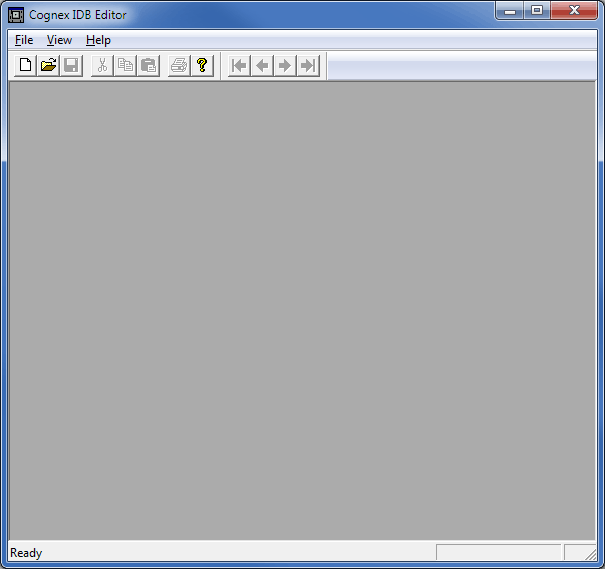The height and width of the screenshot is (569, 605).
Task: Open the File menu
Action: (24, 40)
